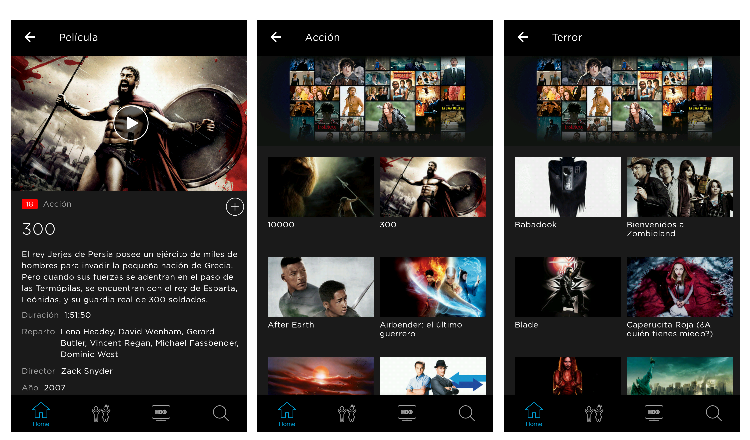
Task: Open the Bienvenidos a Zombieland thumbnail
Action: pos(679,187)
